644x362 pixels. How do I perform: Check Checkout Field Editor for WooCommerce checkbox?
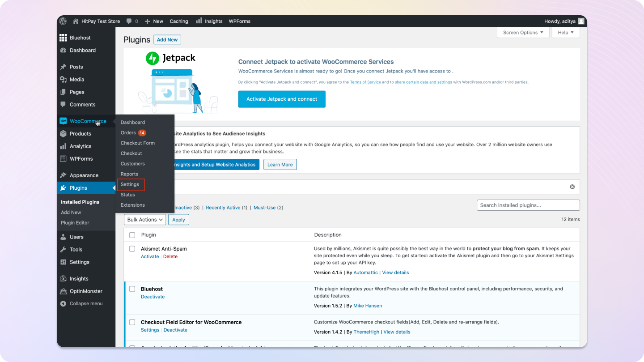tap(132, 322)
